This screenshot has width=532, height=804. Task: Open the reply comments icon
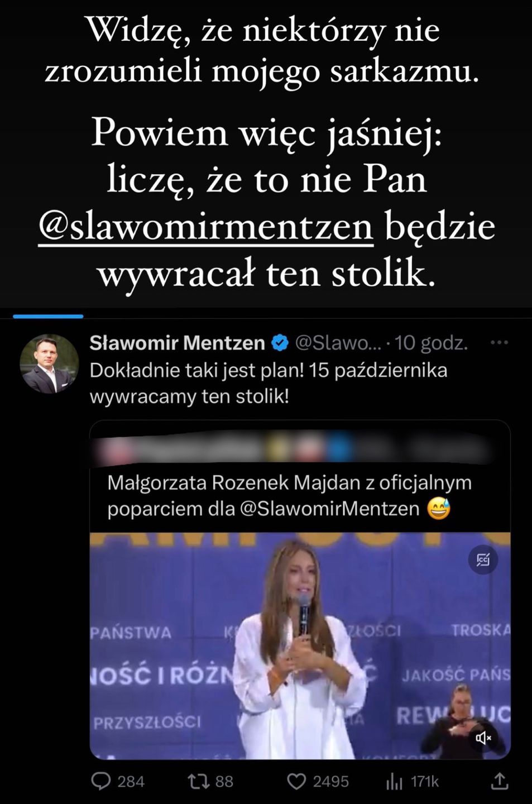pos(101,782)
